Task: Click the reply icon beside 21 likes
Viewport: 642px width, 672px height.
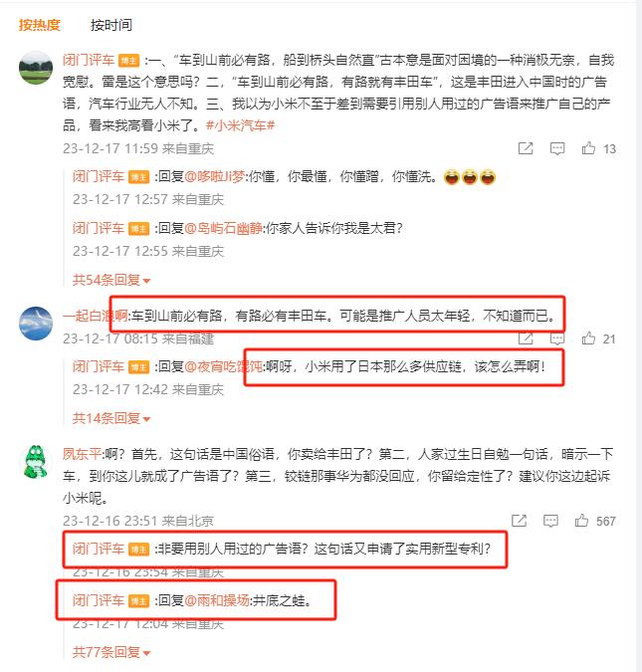Action: pyautogui.click(x=557, y=338)
